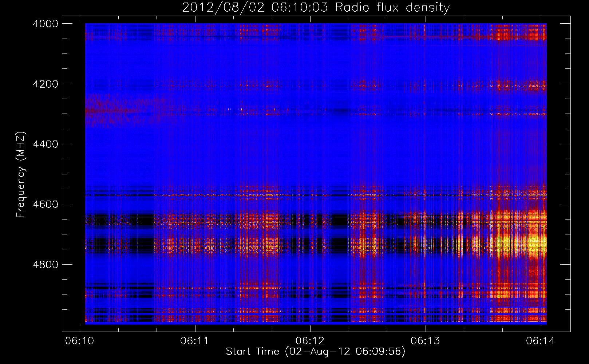Click the 'Start Time (02-Aug-12 06:09:56)' label
This screenshot has height=364, width=589.
tap(316, 352)
